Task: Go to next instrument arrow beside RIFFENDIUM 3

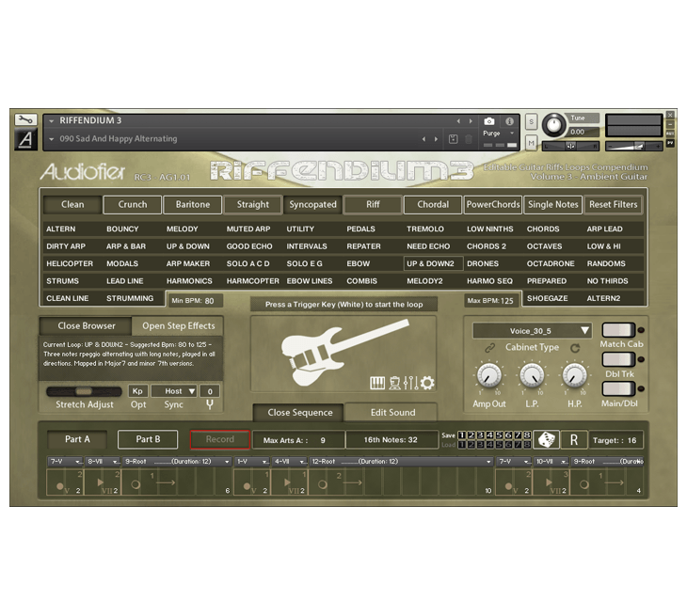Action: coord(471,120)
